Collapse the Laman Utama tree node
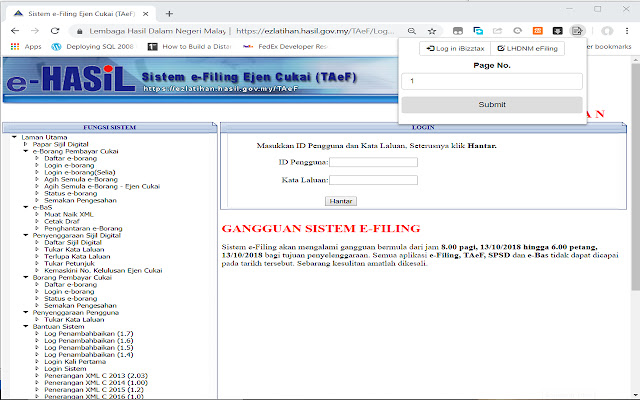 tap(14, 138)
